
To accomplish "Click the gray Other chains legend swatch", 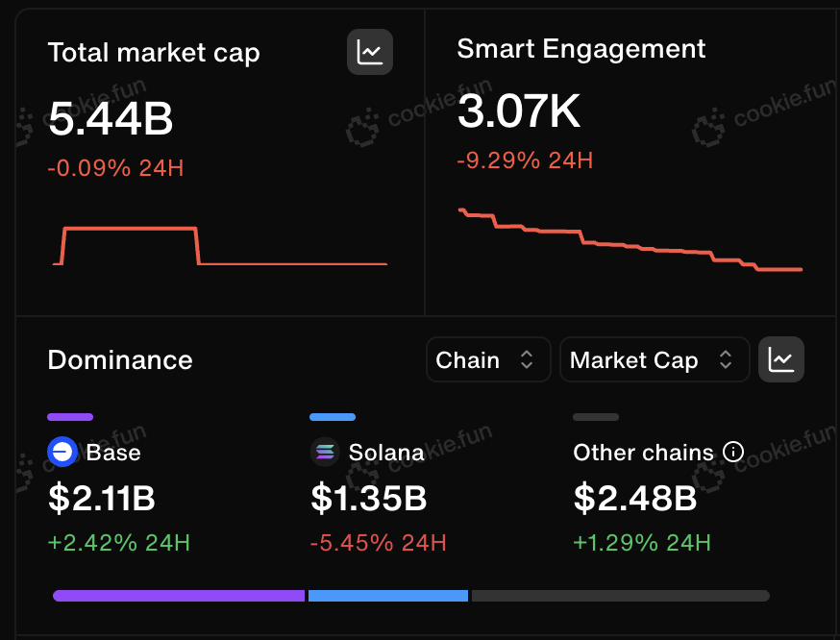I will click(x=596, y=417).
